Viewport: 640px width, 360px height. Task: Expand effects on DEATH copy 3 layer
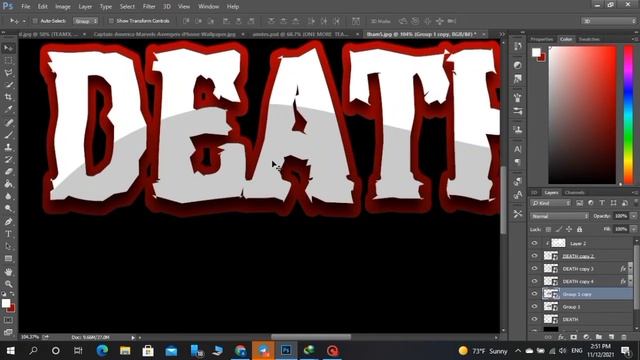630,269
